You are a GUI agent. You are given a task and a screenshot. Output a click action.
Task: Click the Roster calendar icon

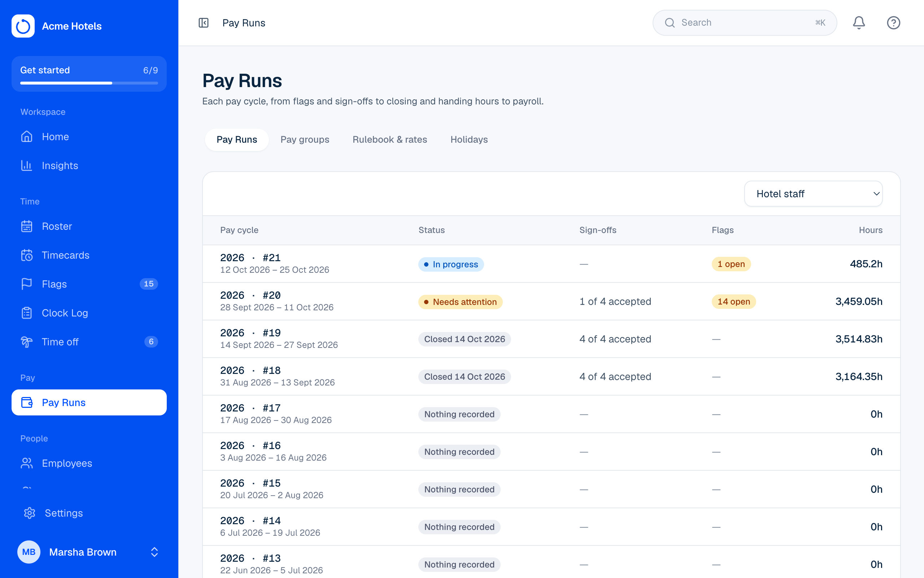[x=27, y=226]
